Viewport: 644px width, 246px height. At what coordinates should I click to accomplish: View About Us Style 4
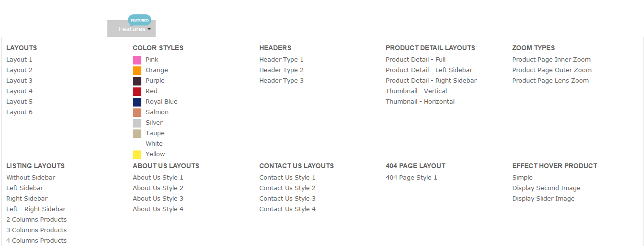pyautogui.click(x=158, y=209)
